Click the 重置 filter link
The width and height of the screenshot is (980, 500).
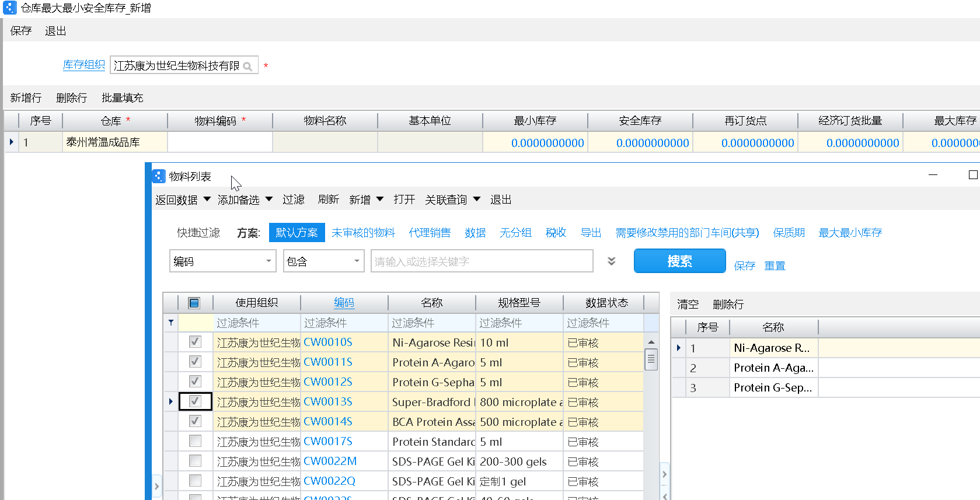pyautogui.click(x=775, y=266)
